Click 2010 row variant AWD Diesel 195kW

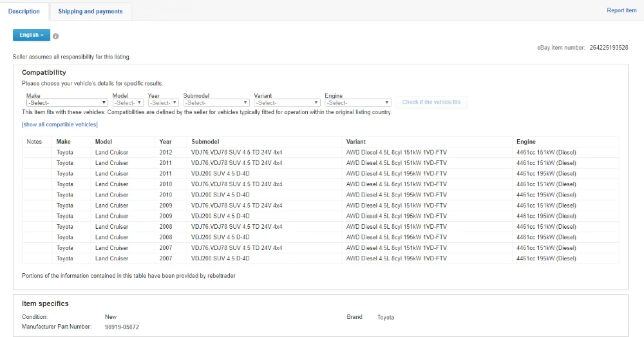396,195
